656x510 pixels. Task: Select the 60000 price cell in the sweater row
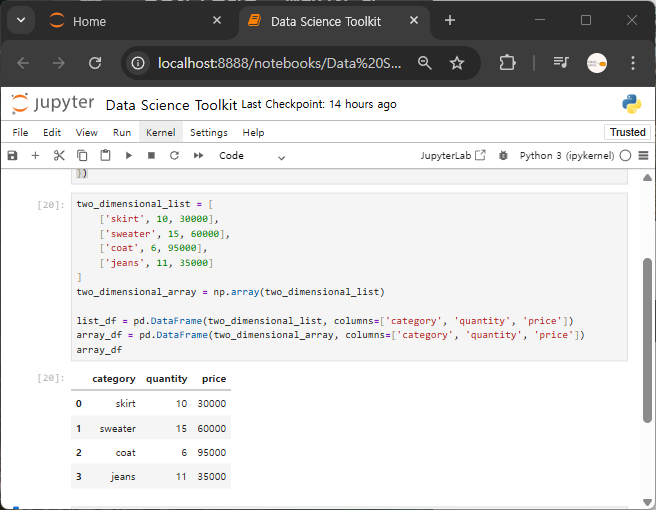click(x=212, y=428)
